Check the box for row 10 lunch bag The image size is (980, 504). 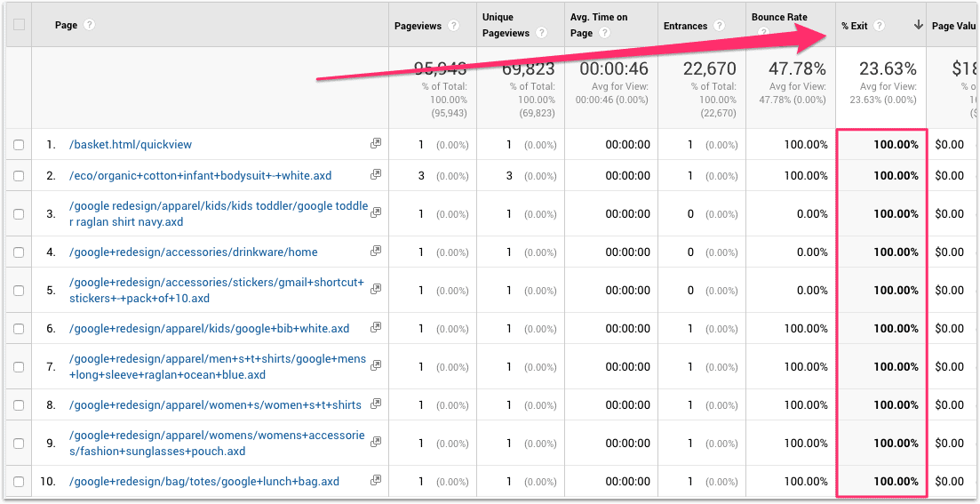click(x=19, y=482)
